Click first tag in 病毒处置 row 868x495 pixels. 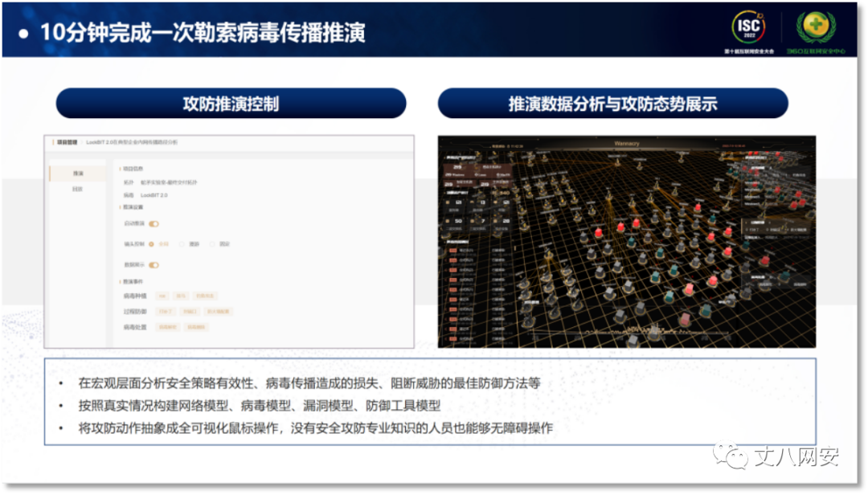[168, 327]
